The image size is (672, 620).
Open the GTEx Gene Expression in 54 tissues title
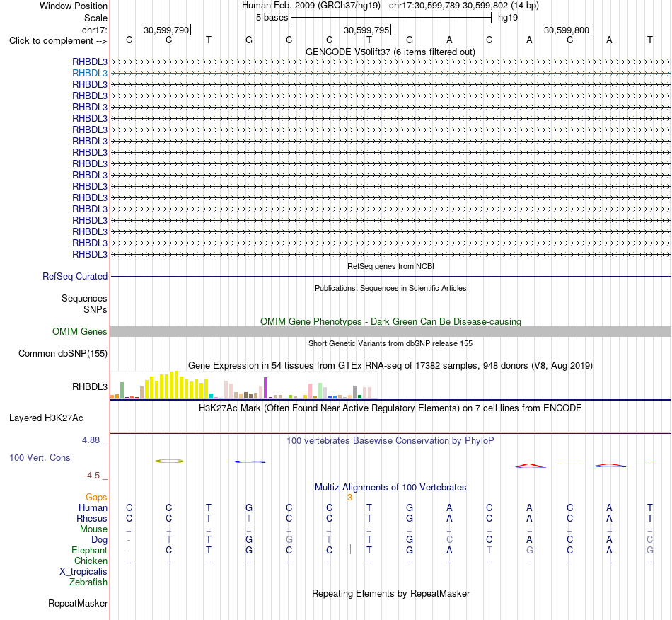pos(390,366)
